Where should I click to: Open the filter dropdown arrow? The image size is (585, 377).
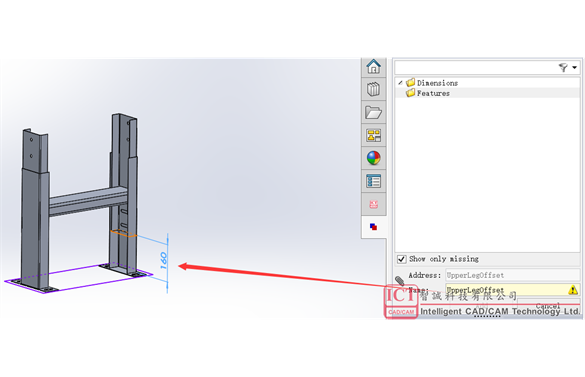575,68
